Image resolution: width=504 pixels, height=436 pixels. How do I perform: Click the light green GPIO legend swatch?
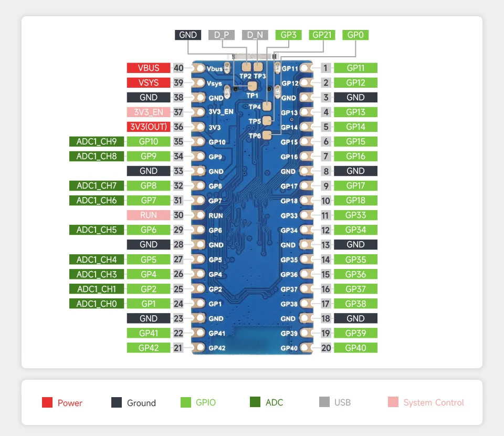point(186,402)
